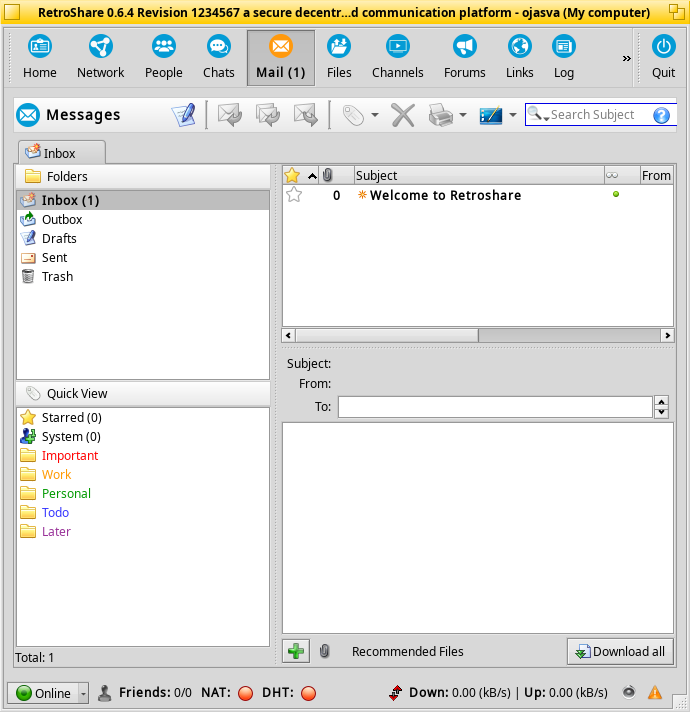Open the Network section
The image size is (690, 712).
coord(100,58)
